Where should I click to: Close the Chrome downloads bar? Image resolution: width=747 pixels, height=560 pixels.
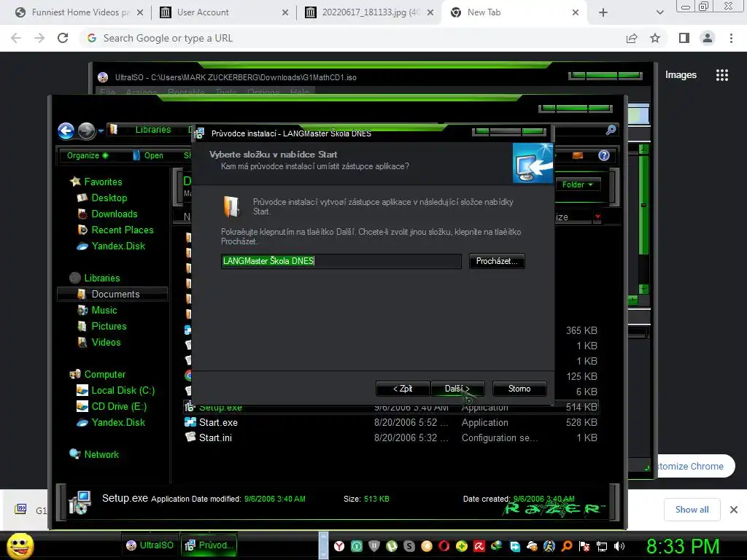(x=734, y=510)
